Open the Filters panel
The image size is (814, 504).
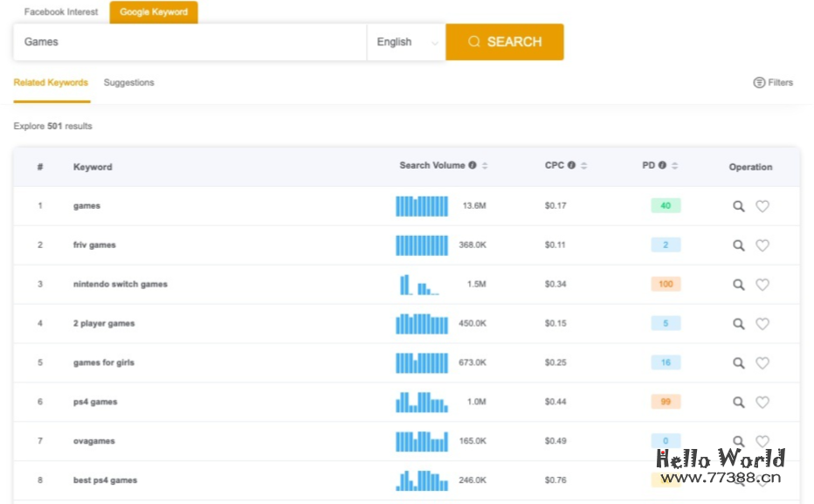773,83
